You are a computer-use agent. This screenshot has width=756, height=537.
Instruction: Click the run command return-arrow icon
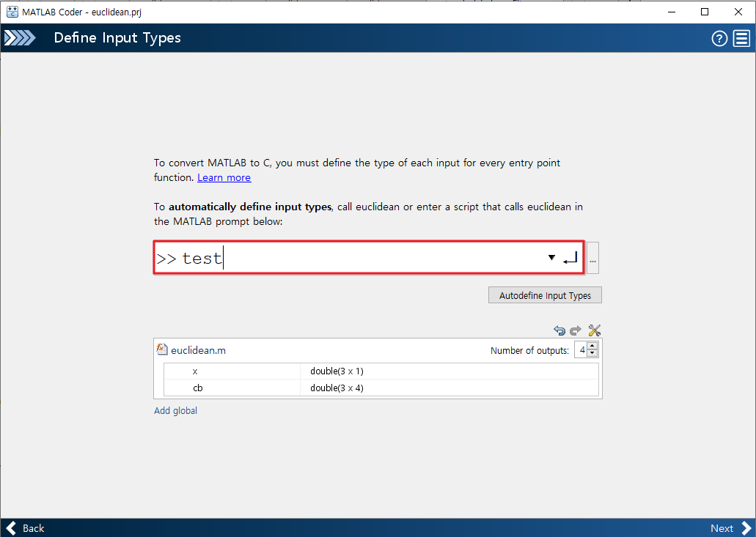coord(570,258)
